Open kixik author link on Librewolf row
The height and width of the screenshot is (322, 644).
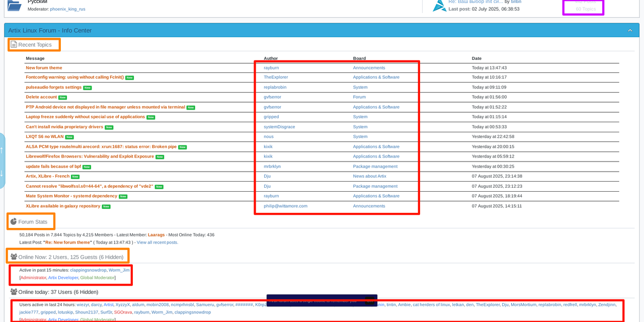tap(268, 156)
